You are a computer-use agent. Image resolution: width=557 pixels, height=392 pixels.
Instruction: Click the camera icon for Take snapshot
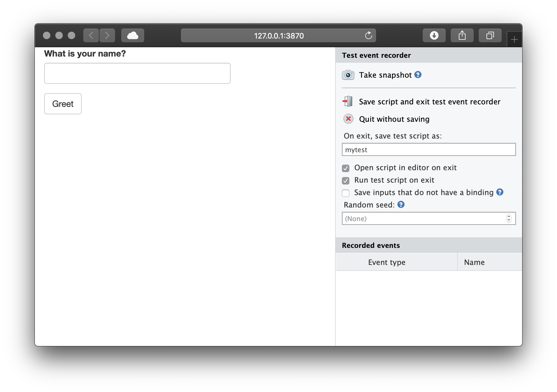pos(348,75)
